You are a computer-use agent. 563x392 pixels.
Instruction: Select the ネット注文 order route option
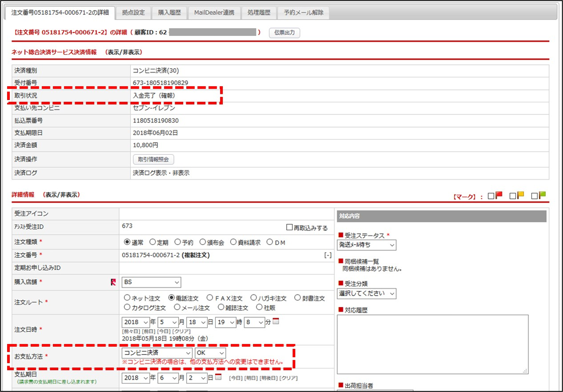coord(127,298)
